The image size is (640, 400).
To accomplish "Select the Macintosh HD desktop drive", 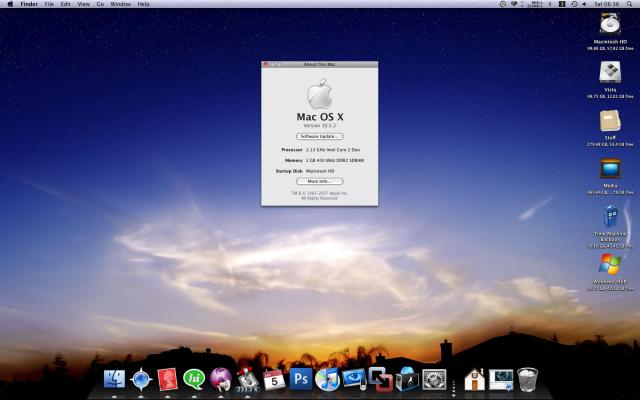I will coord(610,24).
